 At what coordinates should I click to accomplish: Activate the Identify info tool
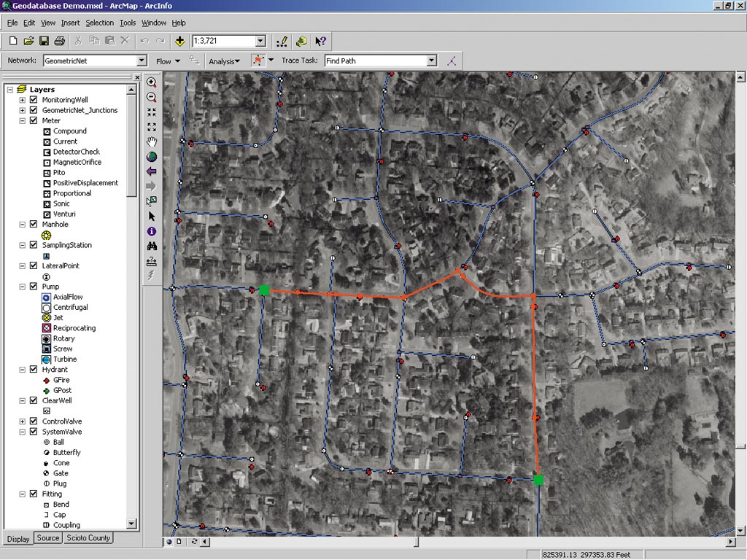152,231
